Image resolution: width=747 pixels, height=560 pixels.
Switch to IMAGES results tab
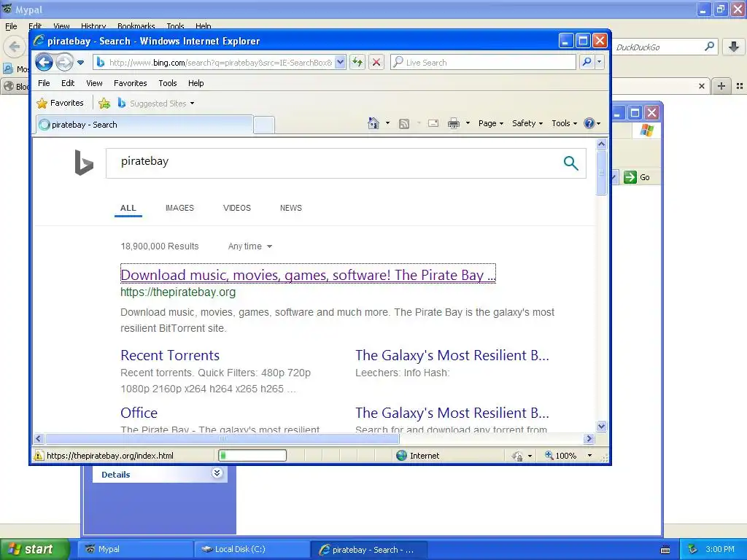(x=179, y=208)
